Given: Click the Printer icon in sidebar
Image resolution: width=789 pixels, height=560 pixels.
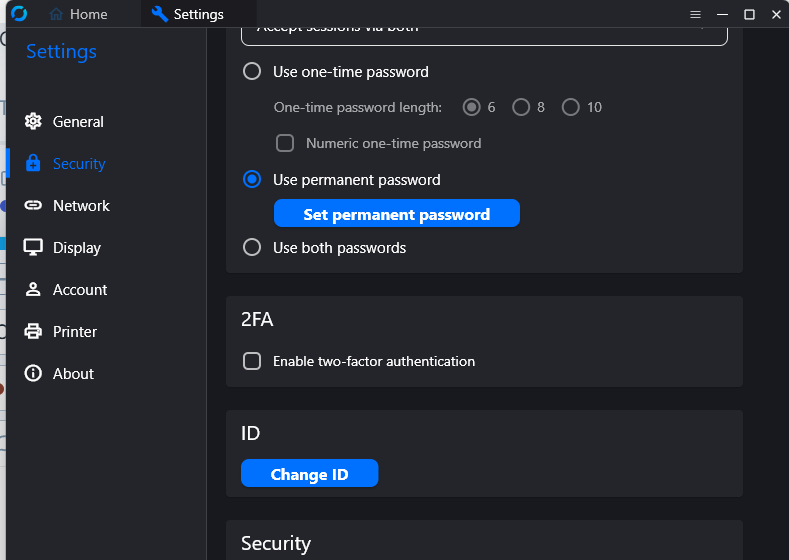Looking at the screenshot, I should (x=33, y=332).
